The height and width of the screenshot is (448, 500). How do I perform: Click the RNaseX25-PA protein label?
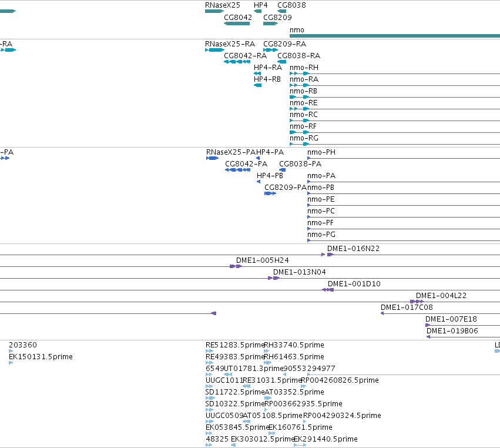[231, 152]
